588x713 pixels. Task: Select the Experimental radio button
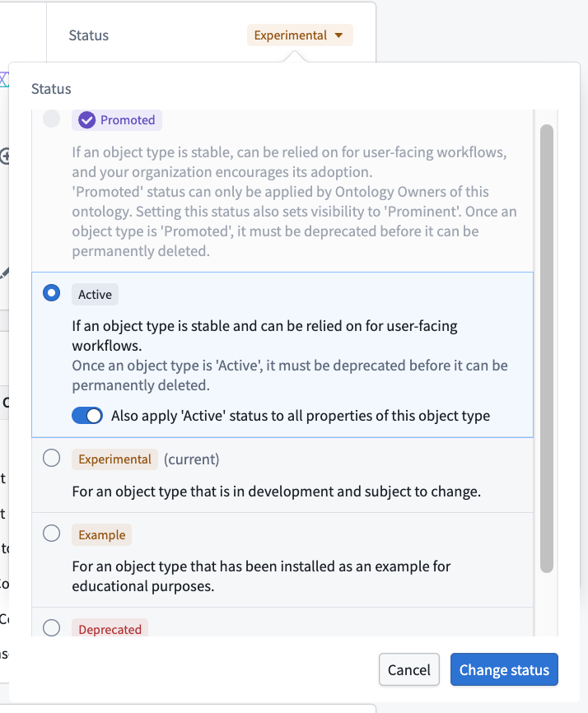51,458
